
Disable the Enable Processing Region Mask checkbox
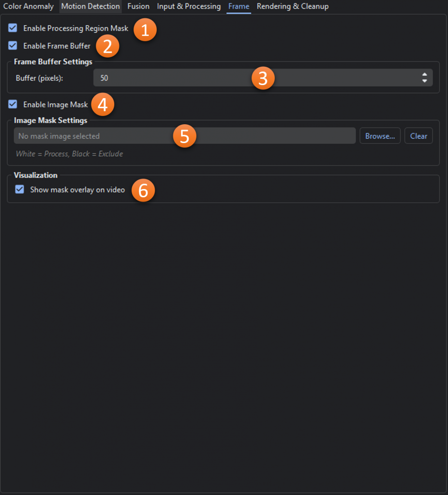(13, 28)
